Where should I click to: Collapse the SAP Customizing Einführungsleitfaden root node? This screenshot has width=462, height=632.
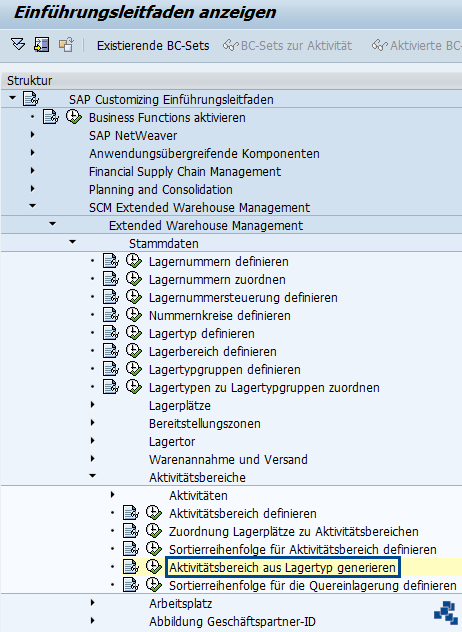12,98
